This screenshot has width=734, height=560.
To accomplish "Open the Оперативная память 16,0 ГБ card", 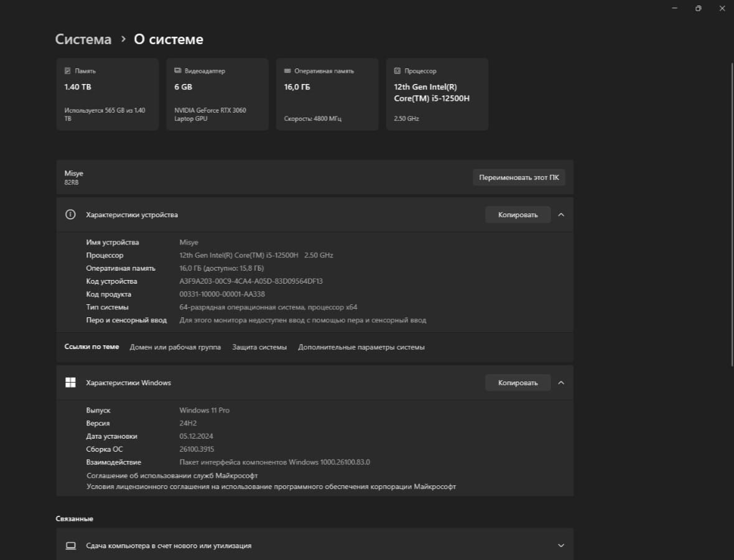I will 327,94.
